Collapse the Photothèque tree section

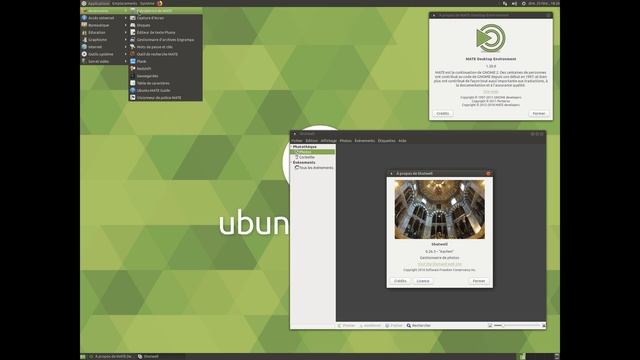tap(291, 147)
